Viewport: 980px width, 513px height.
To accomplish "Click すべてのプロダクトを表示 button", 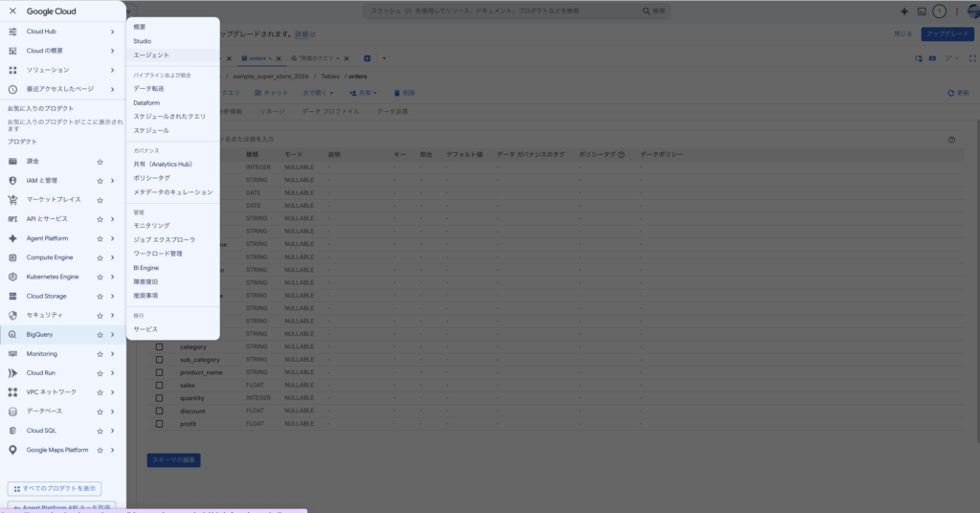I will (55, 489).
